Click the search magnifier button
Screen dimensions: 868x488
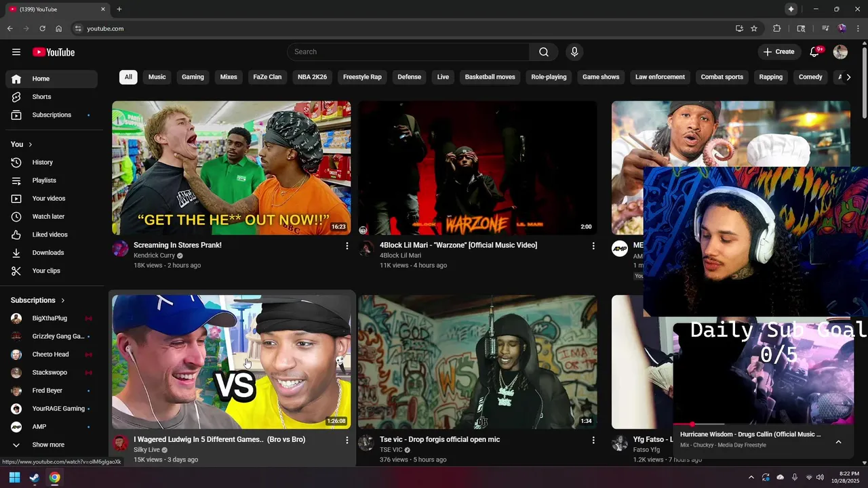(x=544, y=52)
